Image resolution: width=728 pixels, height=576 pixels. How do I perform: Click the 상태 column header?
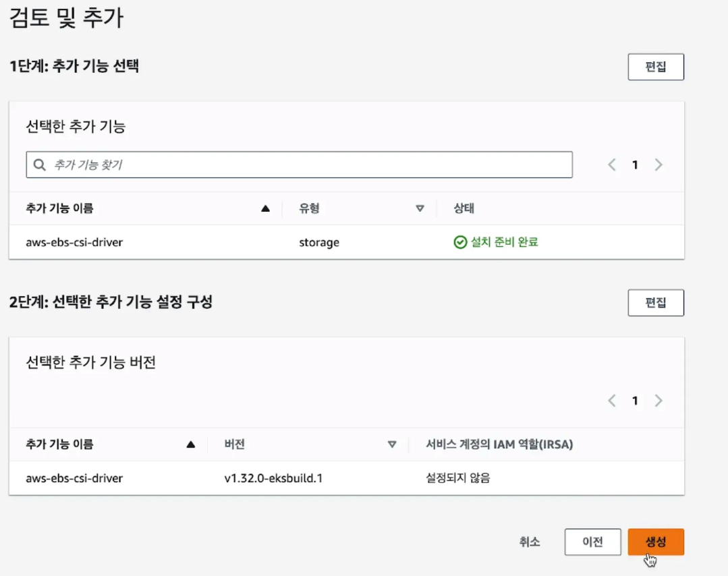[464, 208]
